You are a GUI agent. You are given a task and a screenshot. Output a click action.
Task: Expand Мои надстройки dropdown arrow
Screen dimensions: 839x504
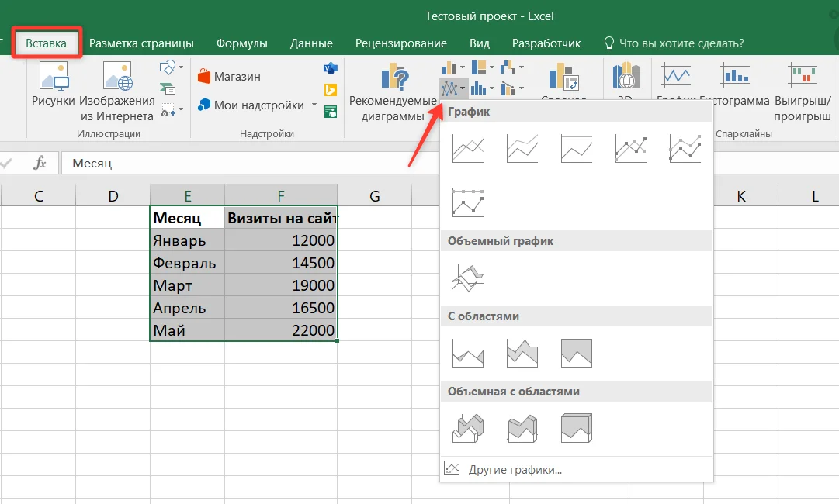pyautogui.click(x=314, y=105)
